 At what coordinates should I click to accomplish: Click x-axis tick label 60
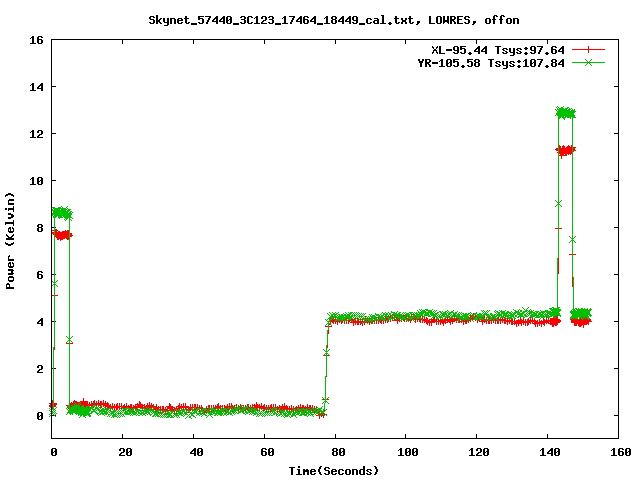pyautogui.click(x=267, y=452)
